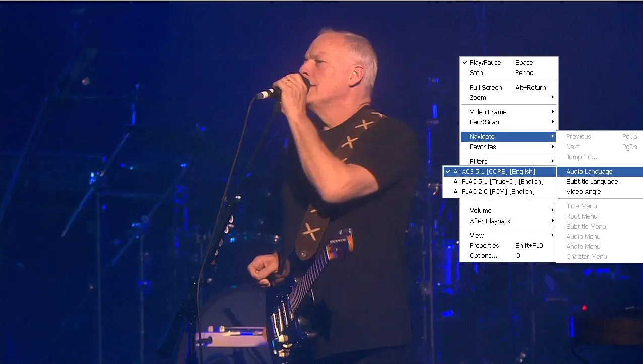
Task: Open the Navigate menu item
Action: pos(509,137)
